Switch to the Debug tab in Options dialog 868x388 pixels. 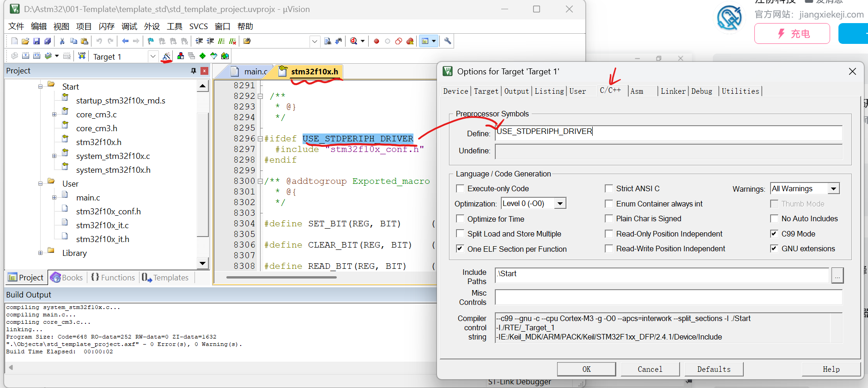coord(702,91)
